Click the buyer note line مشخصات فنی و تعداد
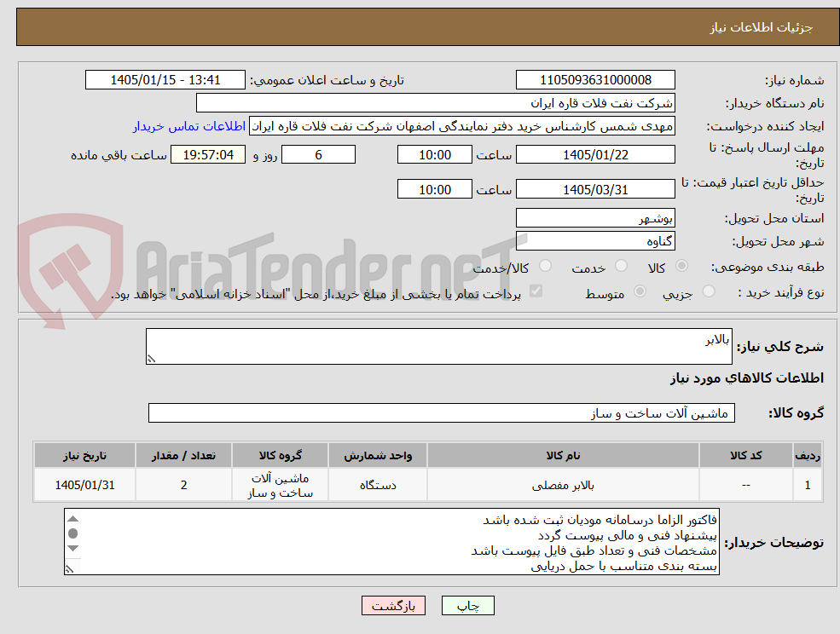The width and height of the screenshot is (840, 634). tap(594, 551)
